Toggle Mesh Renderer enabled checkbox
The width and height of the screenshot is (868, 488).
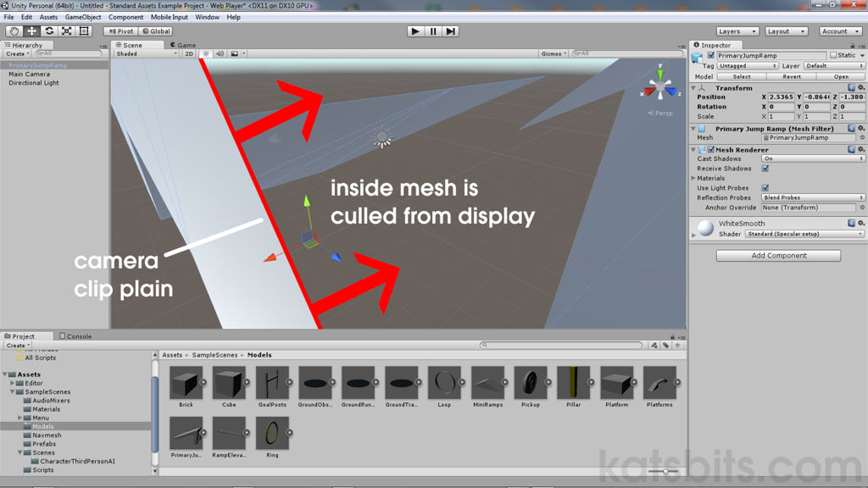click(711, 149)
